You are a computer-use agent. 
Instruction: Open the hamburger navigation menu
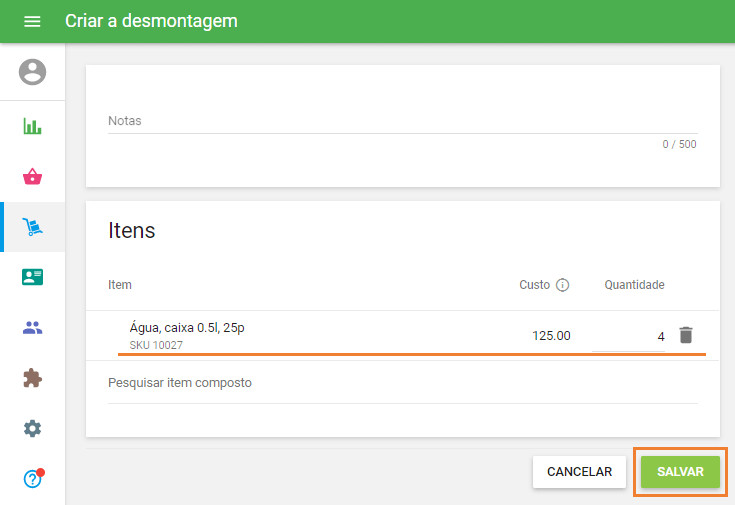coord(32,21)
